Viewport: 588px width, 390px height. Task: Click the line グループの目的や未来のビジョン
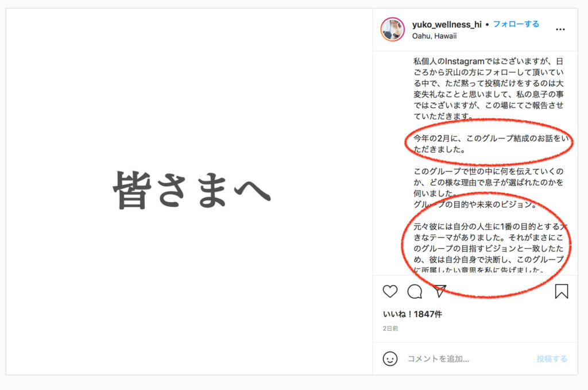(475, 204)
